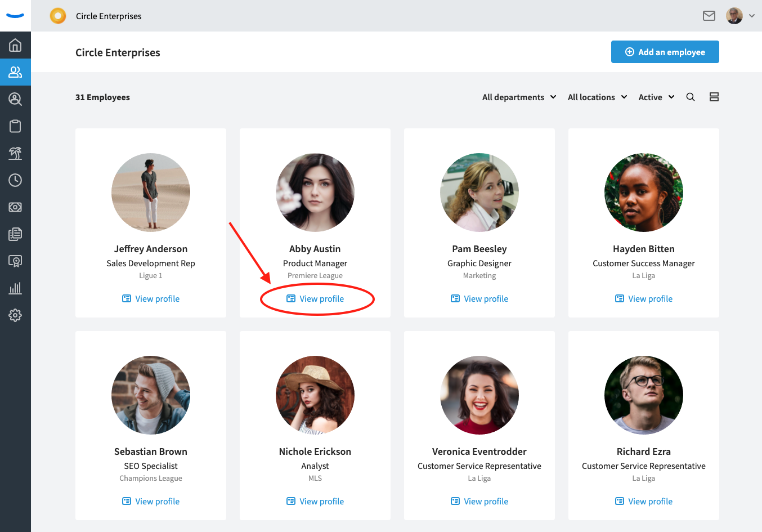The width and height of the screenshot is (762, 532).
Task: Open the documents icon in sidebar
Action: pos(15,234)
